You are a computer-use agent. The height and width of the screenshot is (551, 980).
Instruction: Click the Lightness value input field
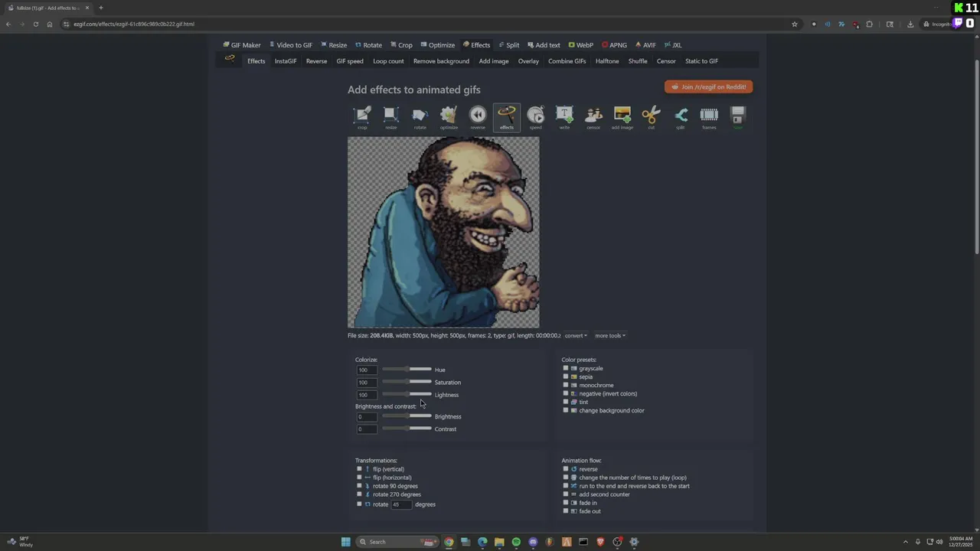pyautogui.click(x=367, y=395)
